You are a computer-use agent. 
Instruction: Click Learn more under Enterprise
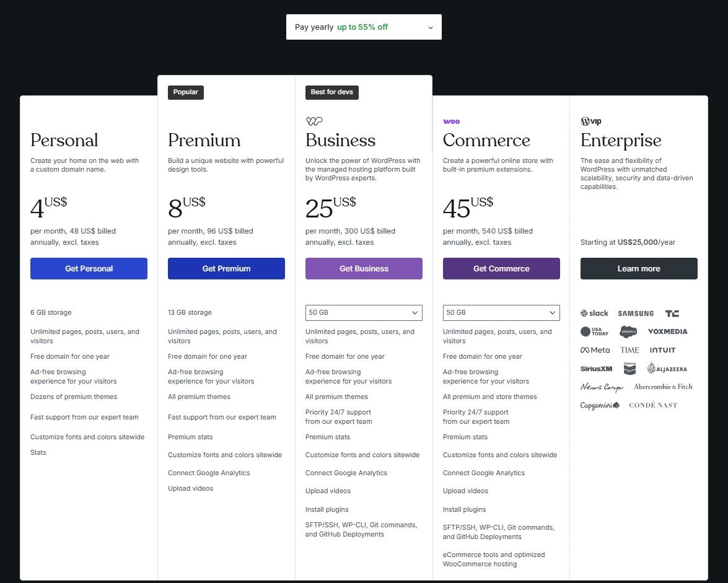(639, 269)
